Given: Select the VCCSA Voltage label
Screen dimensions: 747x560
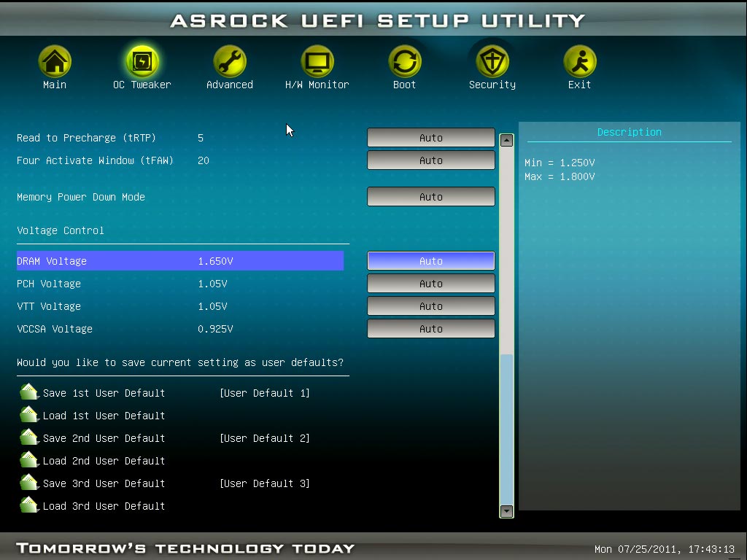Looking at the screenshot, I should click(x=54, y=329).
